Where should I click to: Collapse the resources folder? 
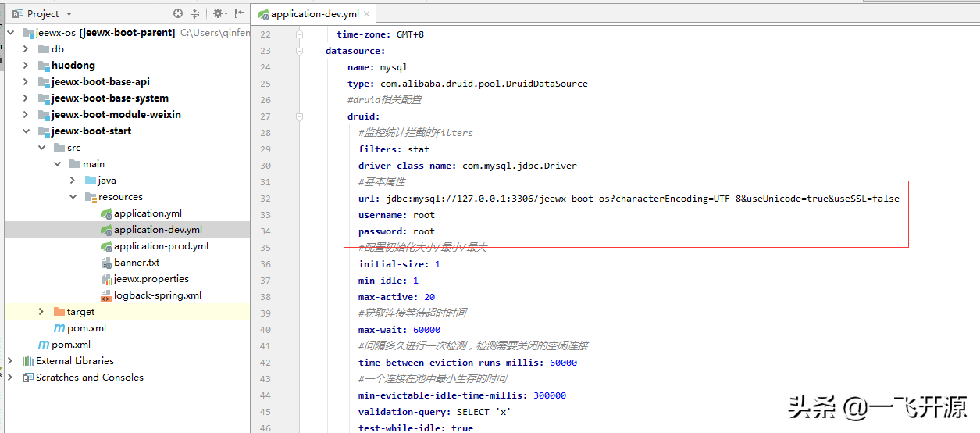[x=73, y=197]
